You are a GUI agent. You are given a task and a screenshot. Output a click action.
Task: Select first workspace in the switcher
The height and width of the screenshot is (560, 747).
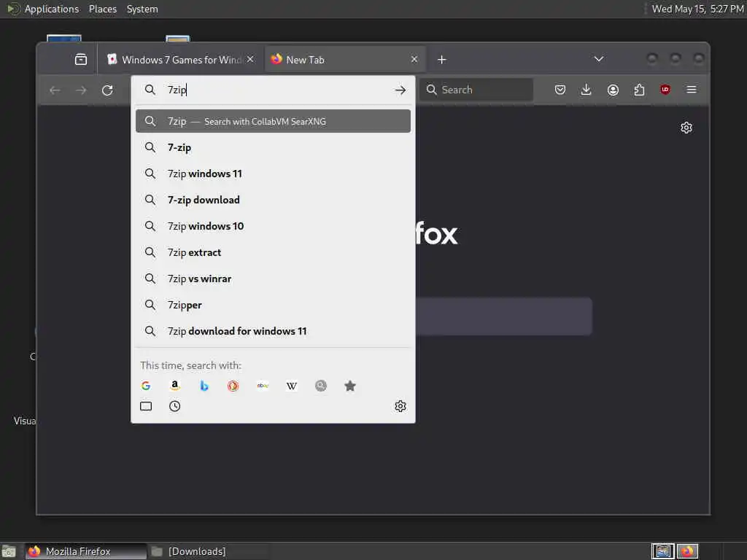pyautogui.click(x=663, y=551)
